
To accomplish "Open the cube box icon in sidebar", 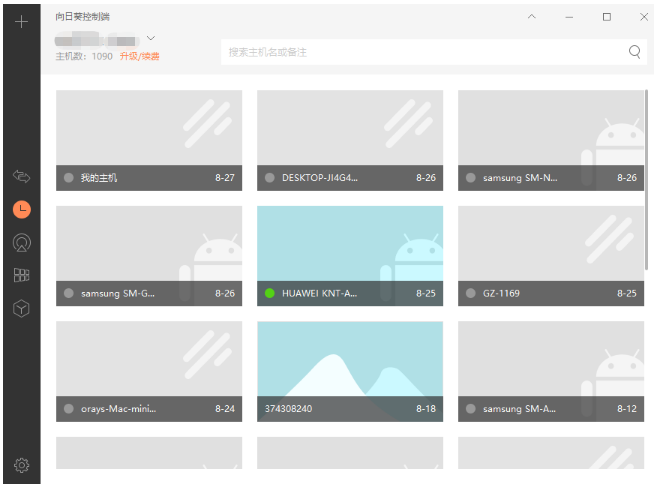I will [21, 309].
